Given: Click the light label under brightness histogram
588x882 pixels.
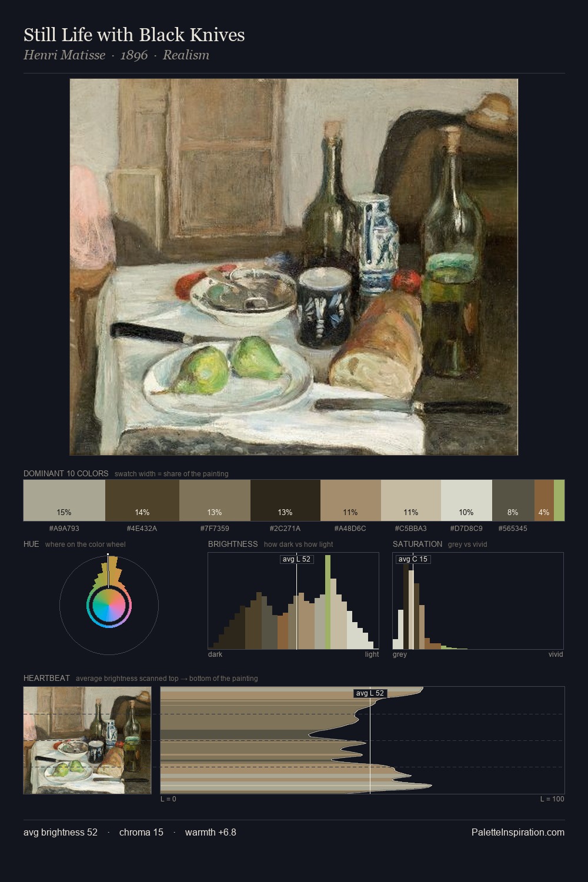Looking at the screenshot, I should pyautogui.click(x=372, y=654).
